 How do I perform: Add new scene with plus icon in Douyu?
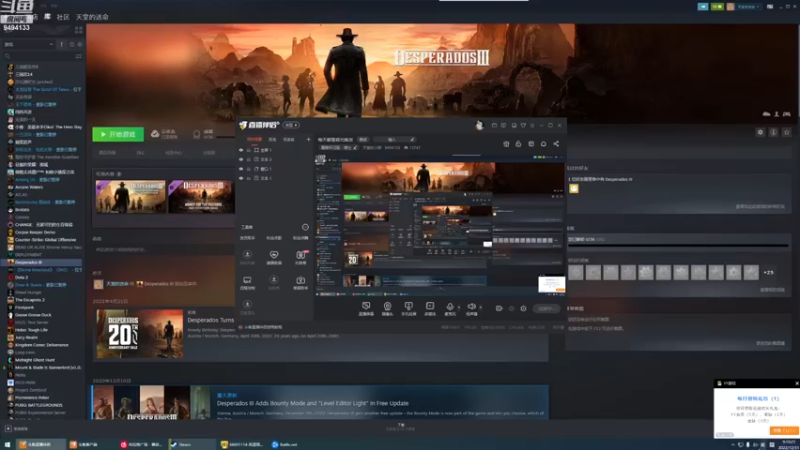[x=308, y=139]
